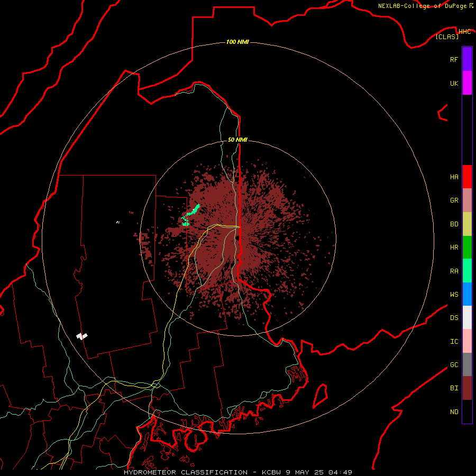This screenshot has width=476, height=476.
Task: Click the RA legend label
Action: click(454, 271)
